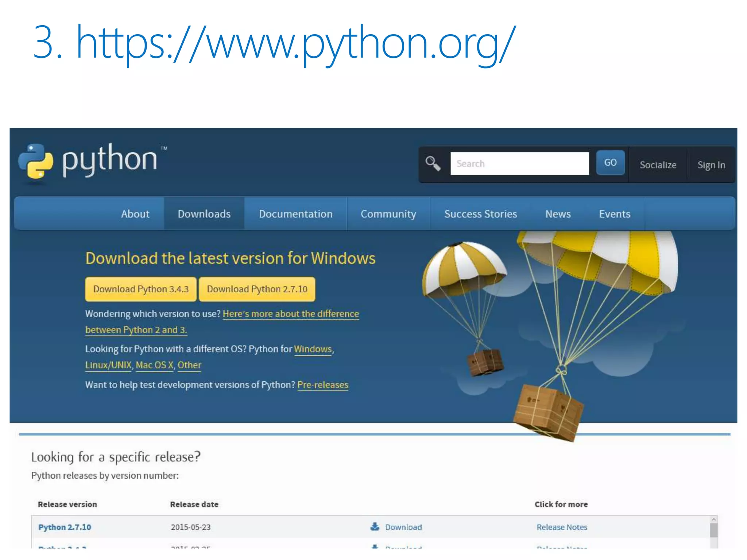Open the About navigation tab
This screenshot has height=560, width=747.
[135, 214]
